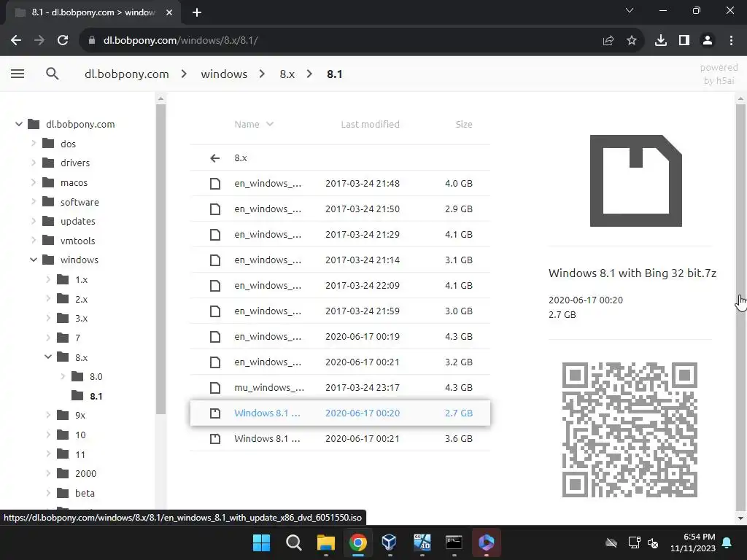
Task: Click dl.bobpony.com breadcrumb
Action: (x=127, y=74)
